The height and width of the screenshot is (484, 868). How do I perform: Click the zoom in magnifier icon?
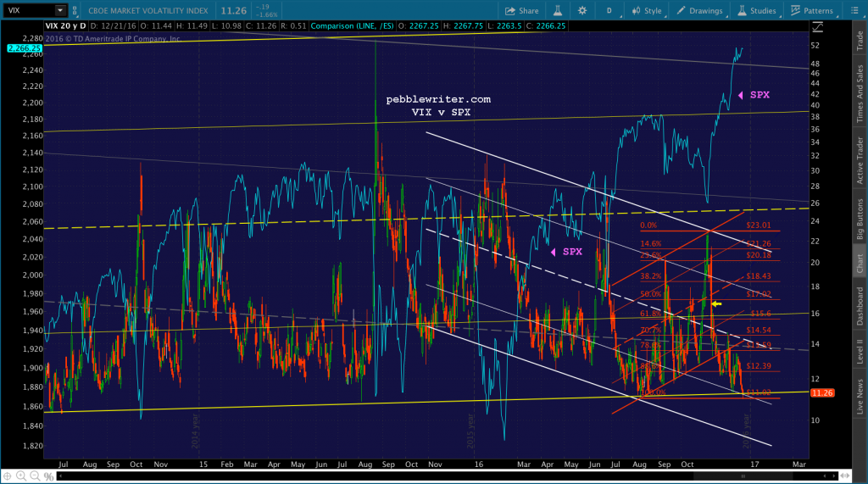tap(21, 476)
